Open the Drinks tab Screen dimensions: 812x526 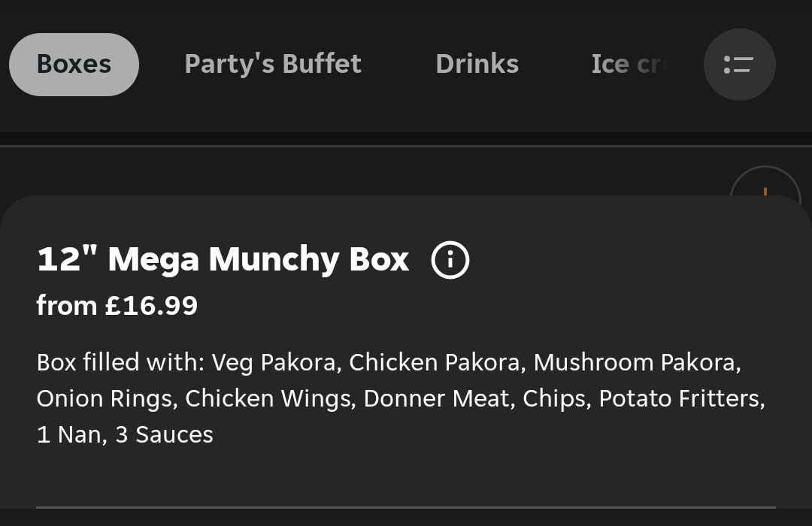(477, 65)
